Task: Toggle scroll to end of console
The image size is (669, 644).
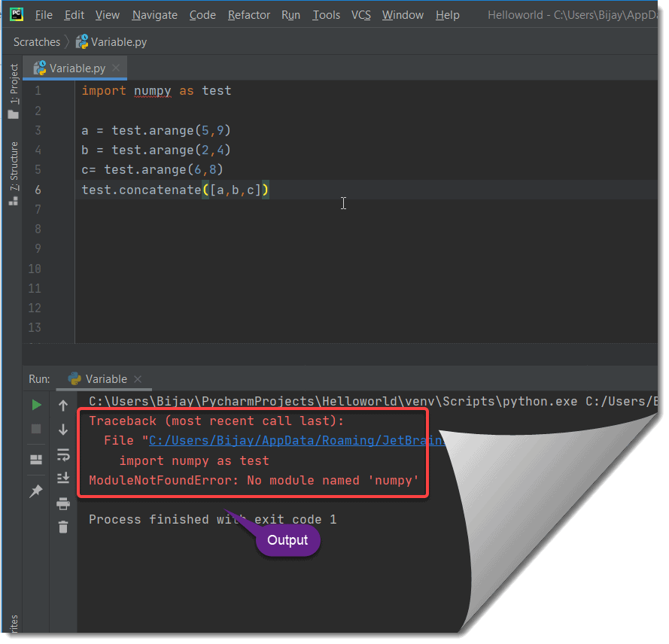Action: point(63,478)
